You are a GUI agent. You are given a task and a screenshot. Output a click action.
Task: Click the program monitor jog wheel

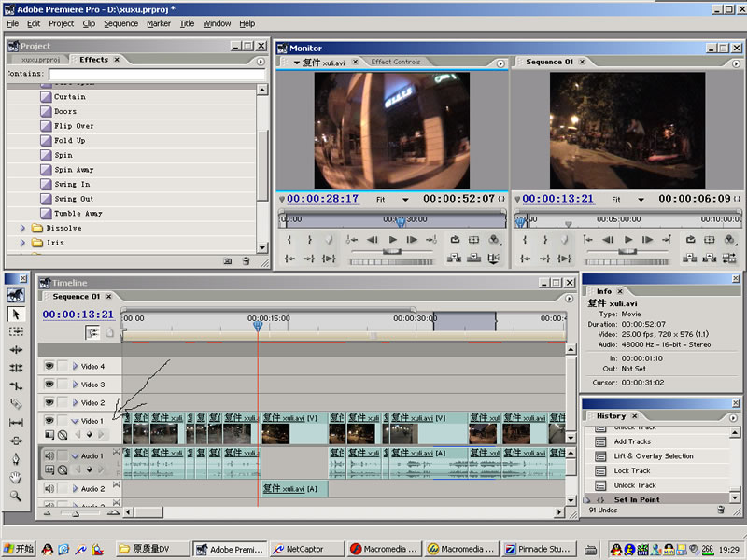627,261
